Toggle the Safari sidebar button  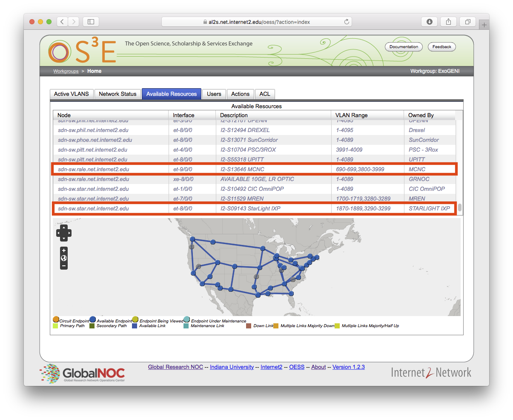point(91,22)
